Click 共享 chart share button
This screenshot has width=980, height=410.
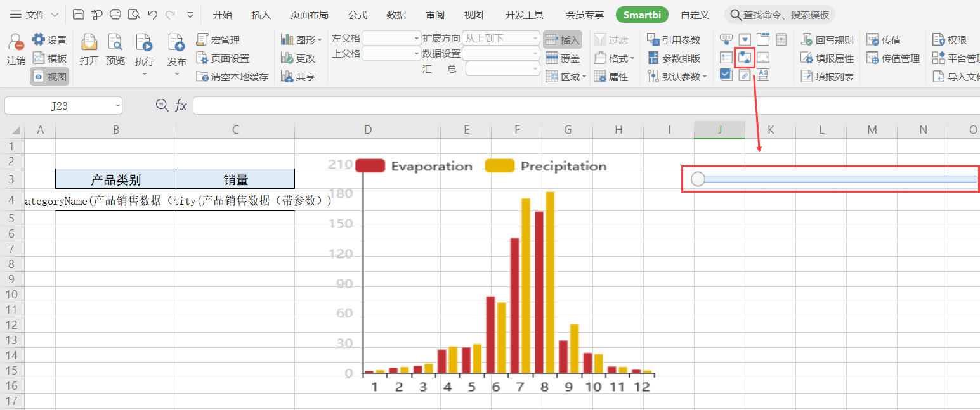click(298, 77)
